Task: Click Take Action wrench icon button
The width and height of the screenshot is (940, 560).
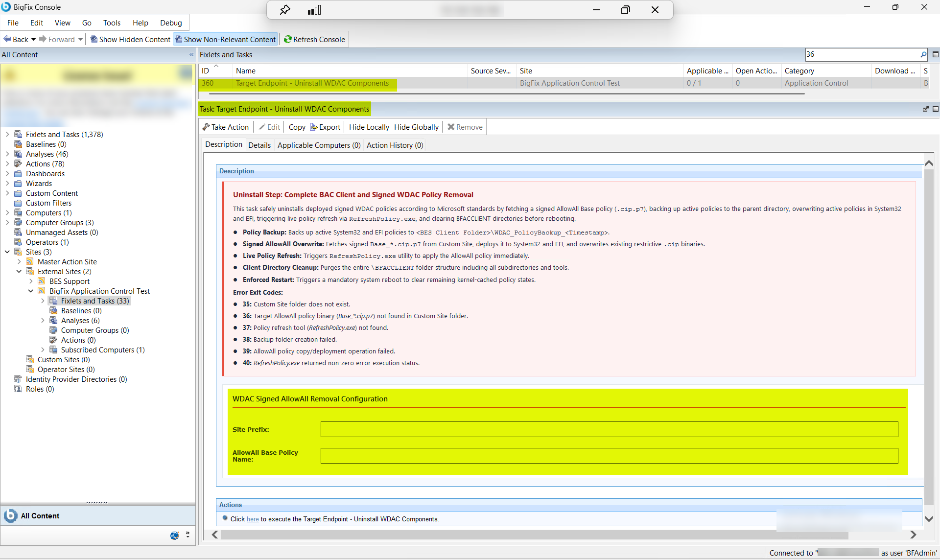Action: (226, 127)
